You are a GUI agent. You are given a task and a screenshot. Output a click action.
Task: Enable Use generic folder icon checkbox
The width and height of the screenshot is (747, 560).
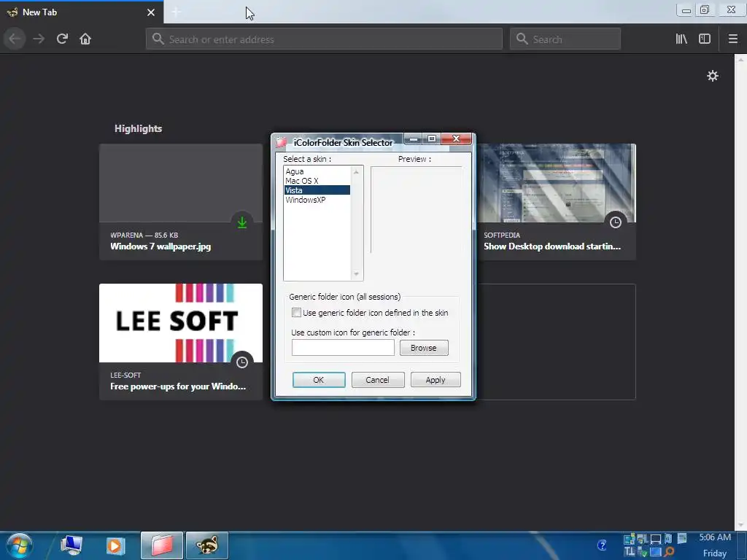point(296,313)
